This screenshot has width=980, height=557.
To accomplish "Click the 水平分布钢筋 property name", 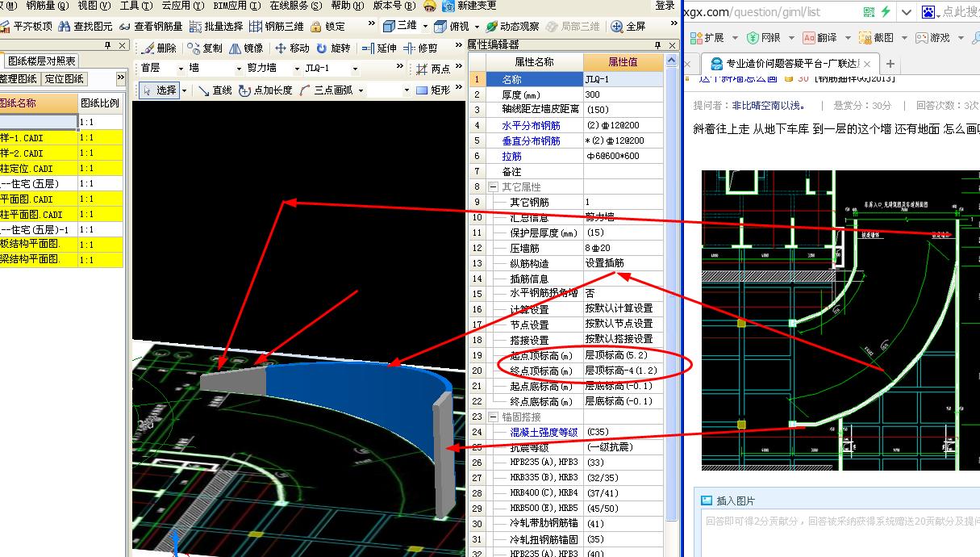I will pos(530,125).
